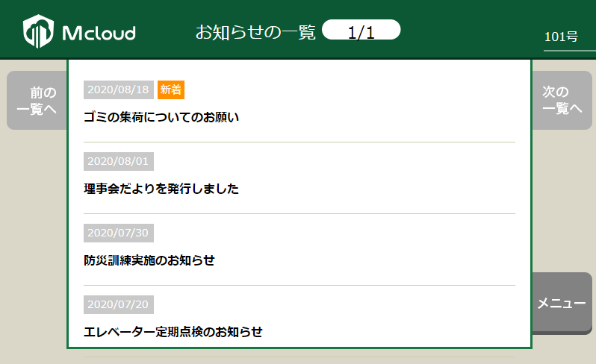The width and height of the screenshot is (596, 364).
Task: Click the 2020/08/18 date tag
Action: [x=119, y=90]
